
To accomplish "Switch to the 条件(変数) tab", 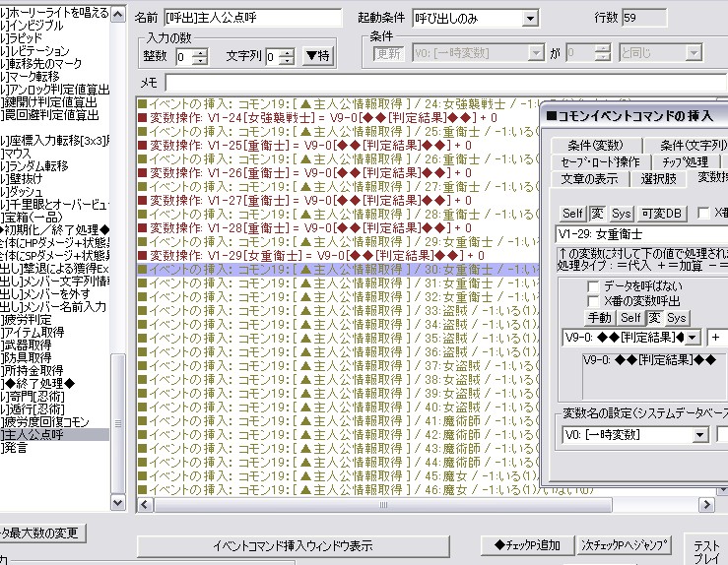I will pos(596,146).
